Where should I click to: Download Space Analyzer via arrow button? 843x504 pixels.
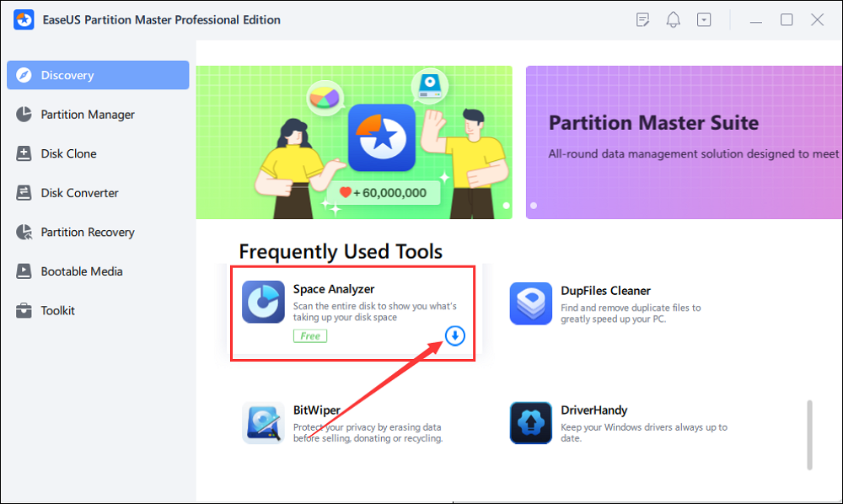coord(455,335)
